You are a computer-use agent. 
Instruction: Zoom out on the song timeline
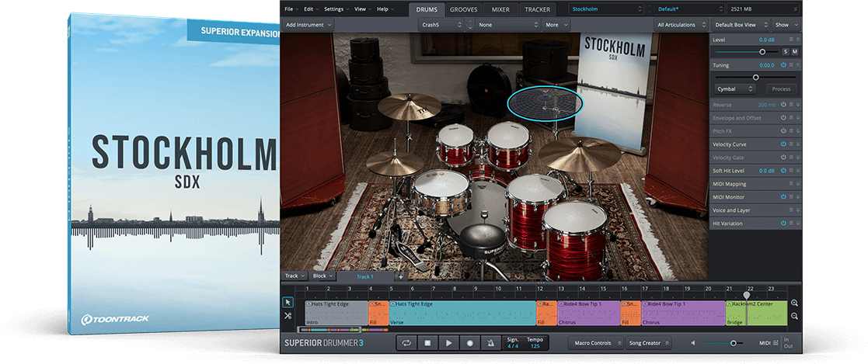tap(794, 317)
